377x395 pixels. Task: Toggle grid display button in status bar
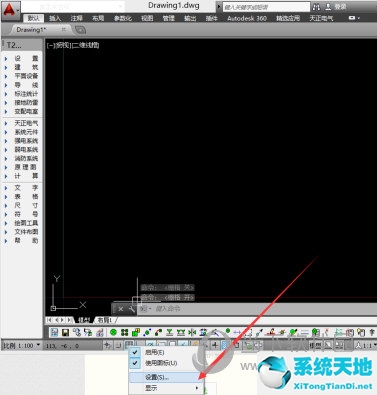129,345
